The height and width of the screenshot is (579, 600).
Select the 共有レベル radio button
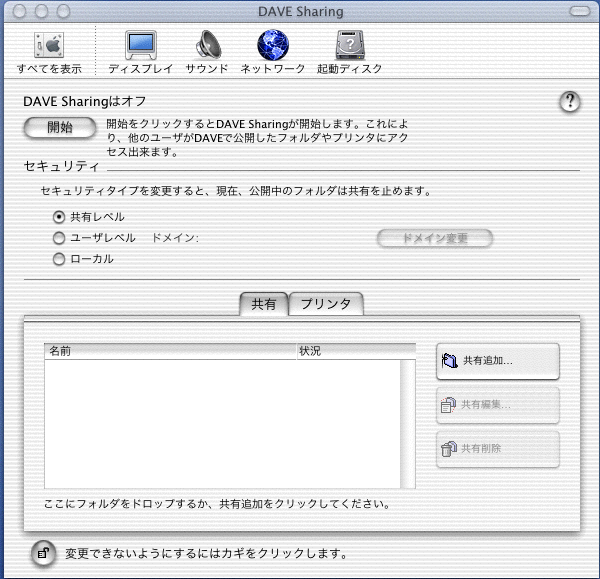[59, 217]
